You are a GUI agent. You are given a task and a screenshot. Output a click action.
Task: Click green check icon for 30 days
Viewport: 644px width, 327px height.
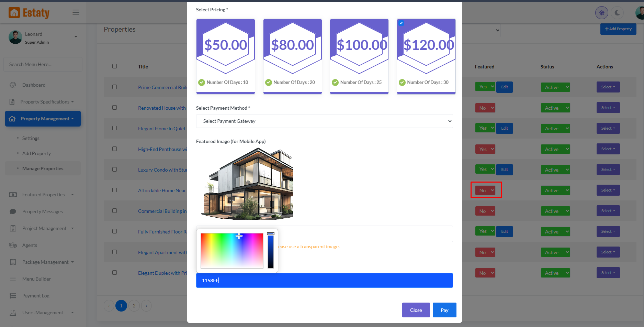[402, 83]
